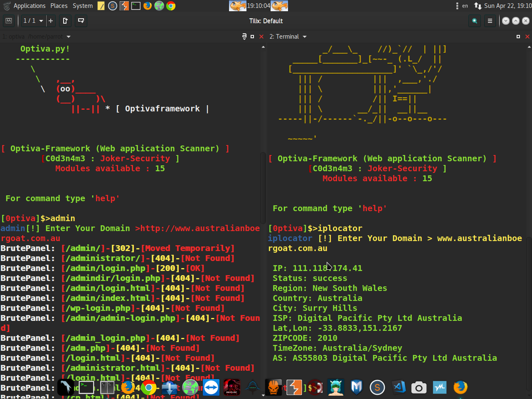This screenshot has width=532, height=399.
Task: Launch the camera screenshot tool in dock
Action: click(419, 387)
